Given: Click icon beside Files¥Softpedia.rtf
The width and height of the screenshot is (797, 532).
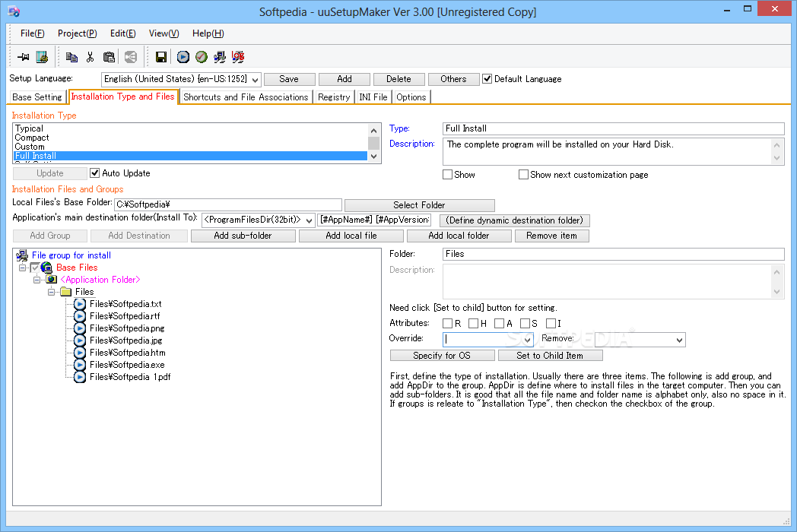Looking at the screenshot, I should pyautogui.click(x=80, y=316).
